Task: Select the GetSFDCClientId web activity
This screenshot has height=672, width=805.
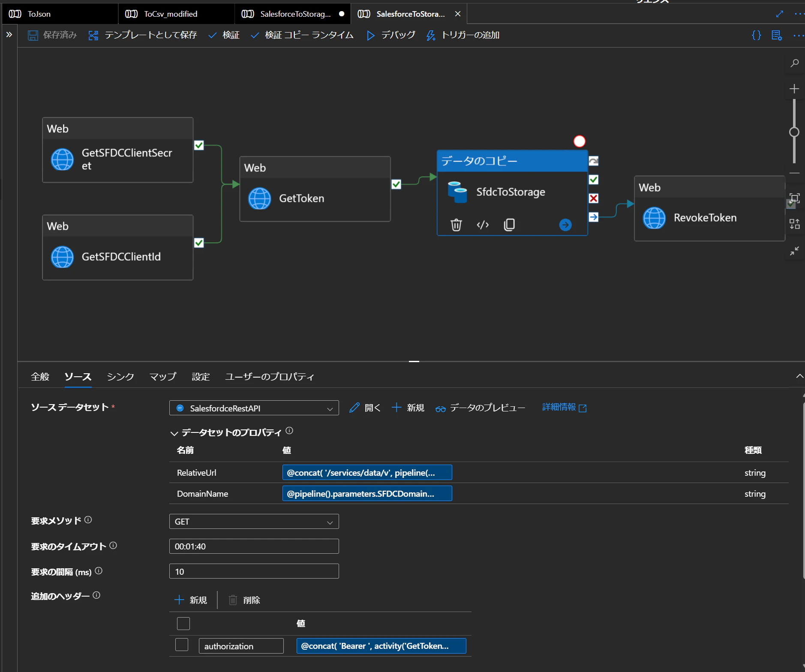Action: (x=118, y=247)
